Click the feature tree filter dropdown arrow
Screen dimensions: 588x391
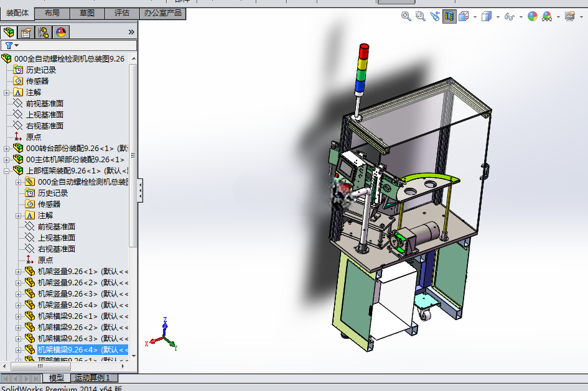pos(17,46)
